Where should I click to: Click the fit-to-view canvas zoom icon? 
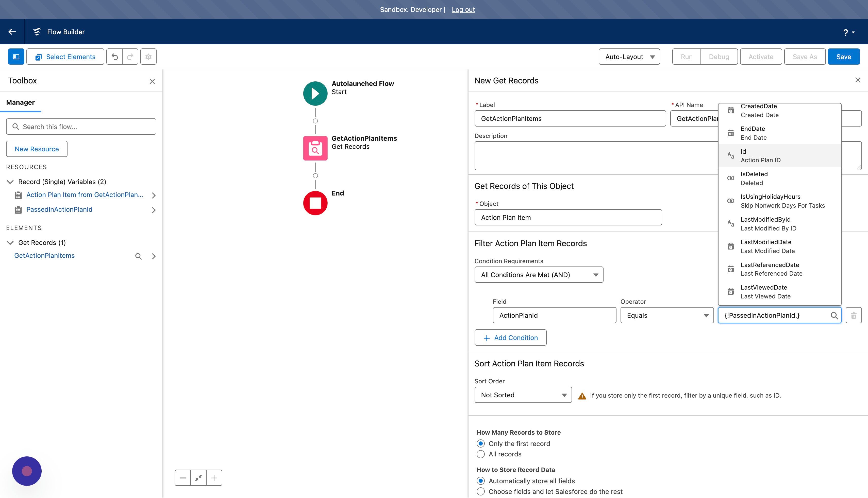(198, 478)
